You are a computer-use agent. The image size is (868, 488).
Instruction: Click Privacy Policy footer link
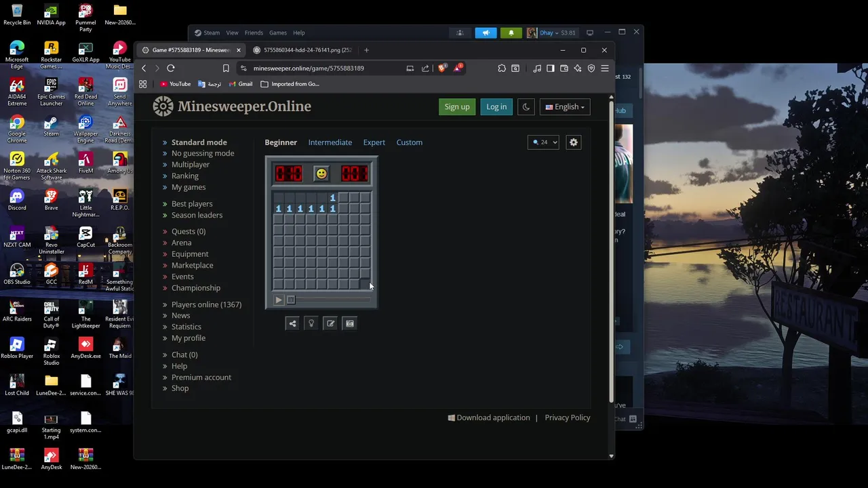(568, 418)
